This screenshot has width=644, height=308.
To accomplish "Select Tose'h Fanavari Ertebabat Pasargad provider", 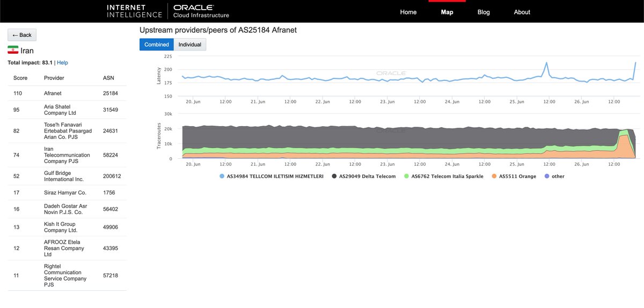I will tap(67, 131).
